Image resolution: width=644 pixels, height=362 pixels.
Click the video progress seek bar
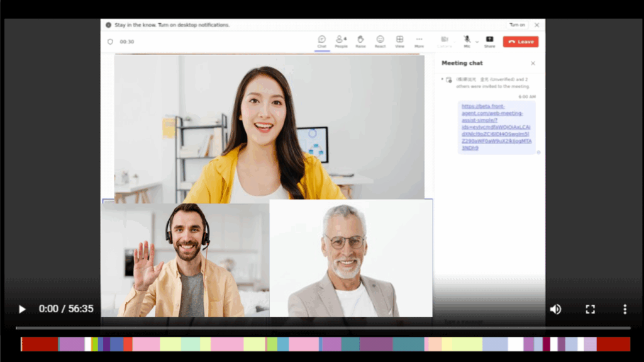(323, 328)
